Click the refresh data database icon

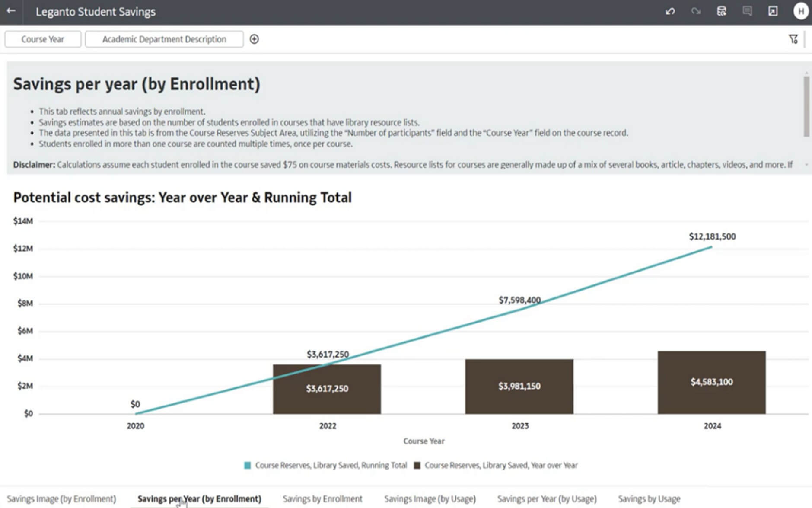pyautogui.click(x=722, y=12)
